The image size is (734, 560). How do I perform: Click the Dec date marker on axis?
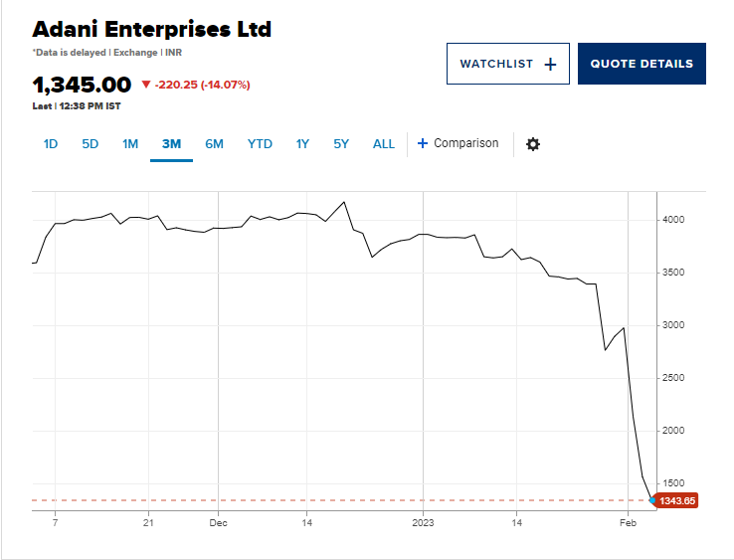[219, 521]
